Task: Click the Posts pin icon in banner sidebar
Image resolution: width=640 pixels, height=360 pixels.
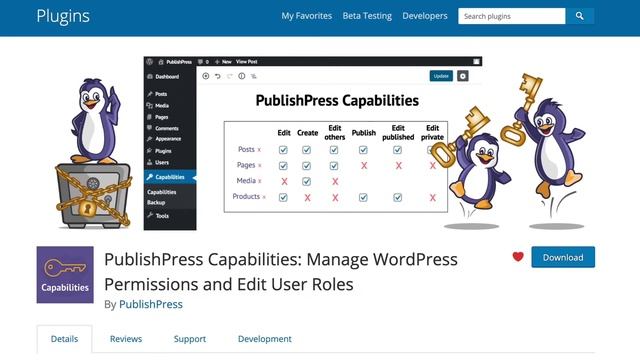Action: point(150,94)
